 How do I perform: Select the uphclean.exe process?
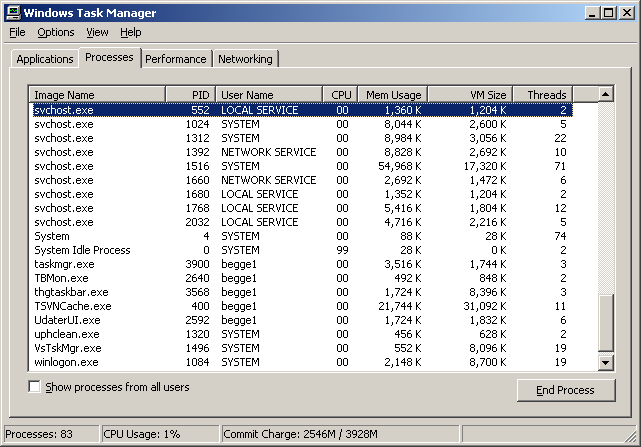click(x=302, y=334)
